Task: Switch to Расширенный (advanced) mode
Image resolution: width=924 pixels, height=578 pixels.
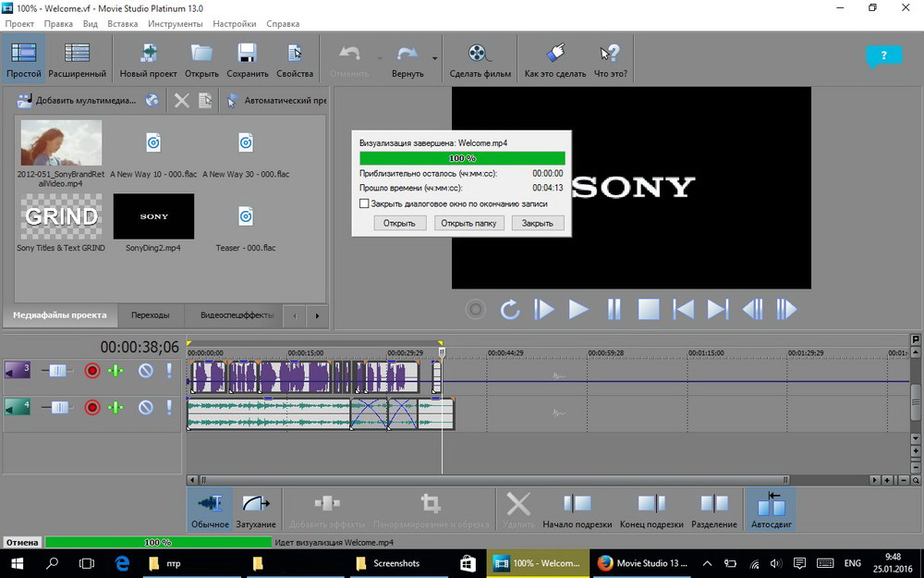Action: pos(78,58)
